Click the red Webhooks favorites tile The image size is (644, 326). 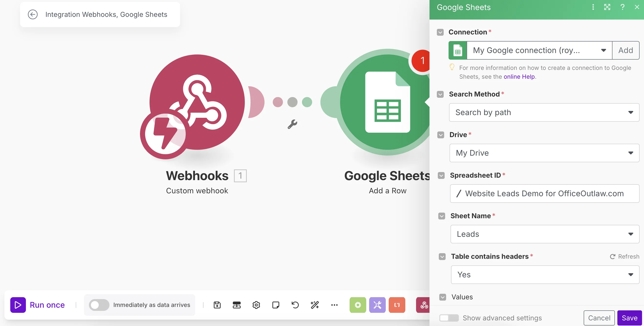[423, 305]
